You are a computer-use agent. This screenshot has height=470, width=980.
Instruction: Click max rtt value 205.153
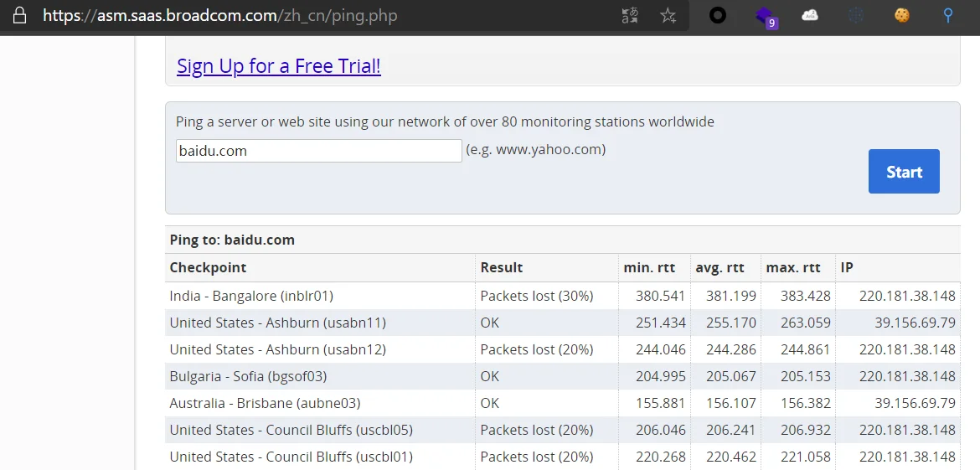click(806, 377)
